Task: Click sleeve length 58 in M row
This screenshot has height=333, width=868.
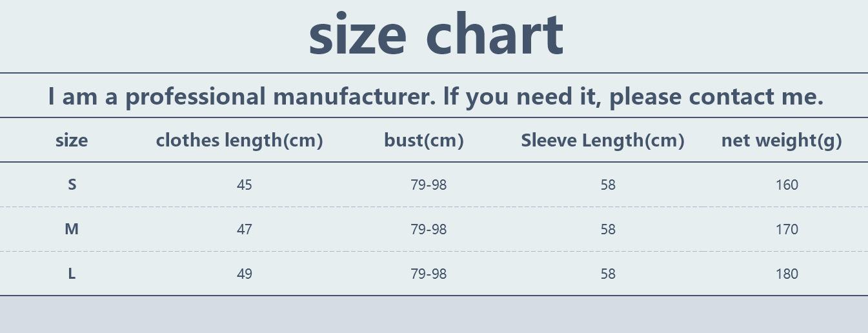Action: pyautogui.click(x=608, y=230)
